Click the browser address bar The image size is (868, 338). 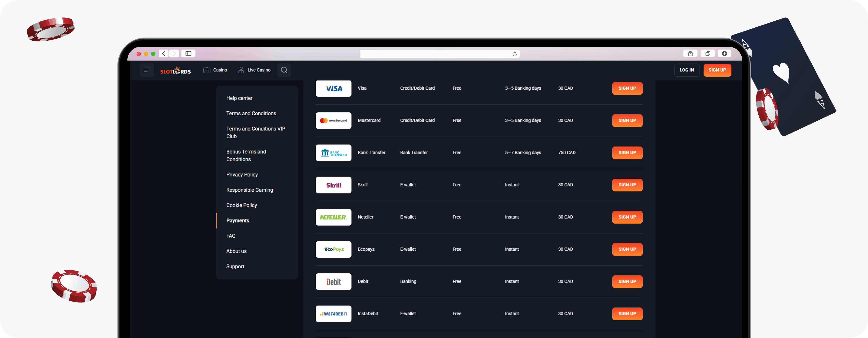point(439,54)
